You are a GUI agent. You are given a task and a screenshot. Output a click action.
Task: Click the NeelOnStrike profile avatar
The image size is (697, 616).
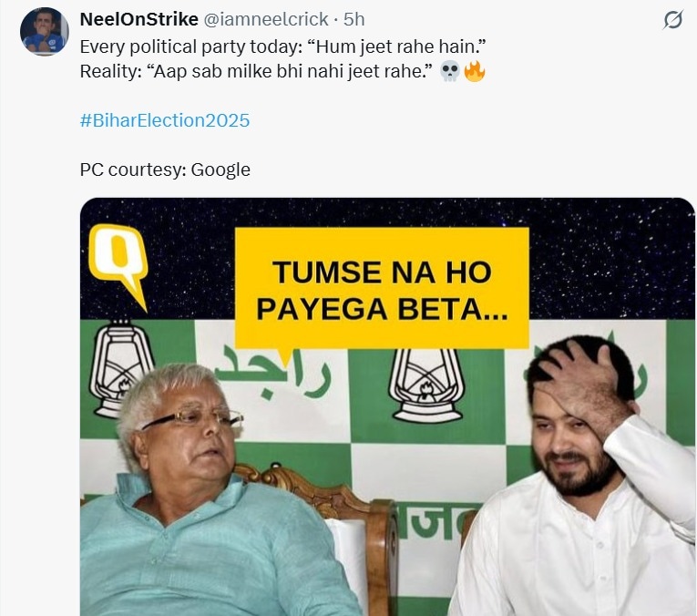[x=44, y=31]
